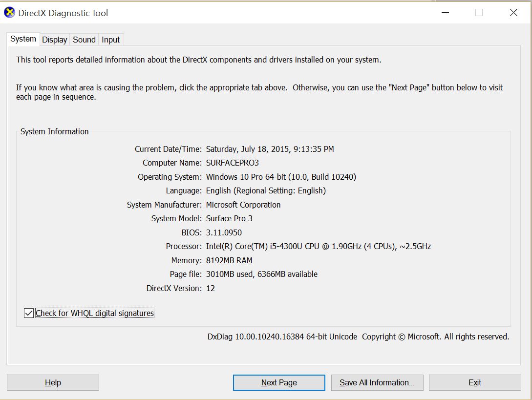The height and width of the screenshot is (400, 532).
Task: Open the Display tab
Action: 55,40
